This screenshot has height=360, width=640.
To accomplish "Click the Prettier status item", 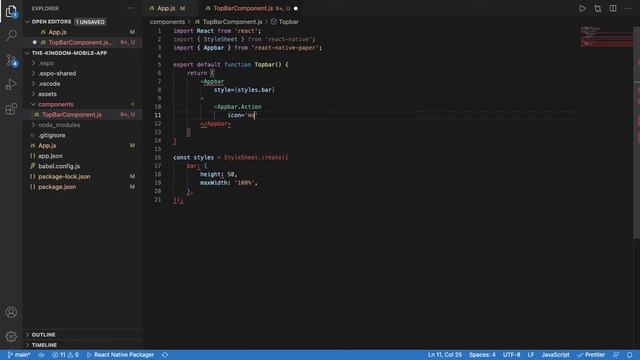I will click(591, 355).
